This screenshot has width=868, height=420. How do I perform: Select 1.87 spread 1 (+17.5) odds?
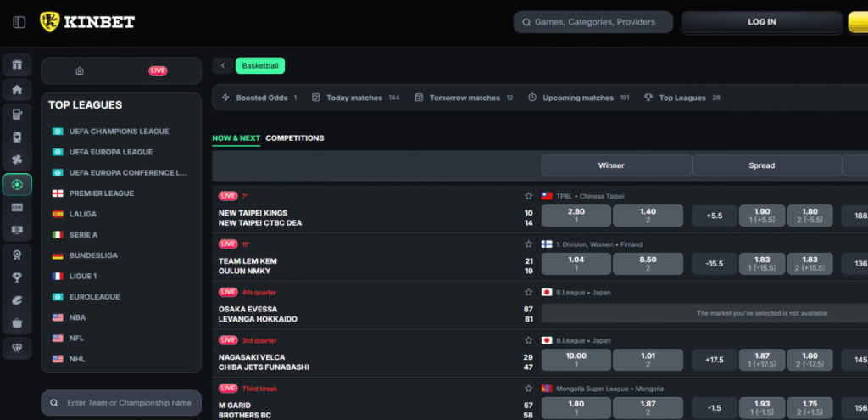[762, 360]
